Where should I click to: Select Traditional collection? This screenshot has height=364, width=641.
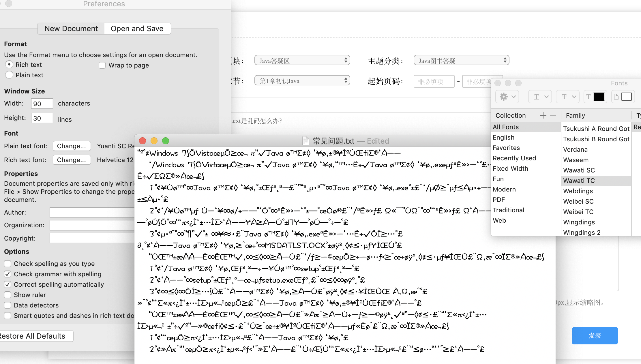point(526,210)
